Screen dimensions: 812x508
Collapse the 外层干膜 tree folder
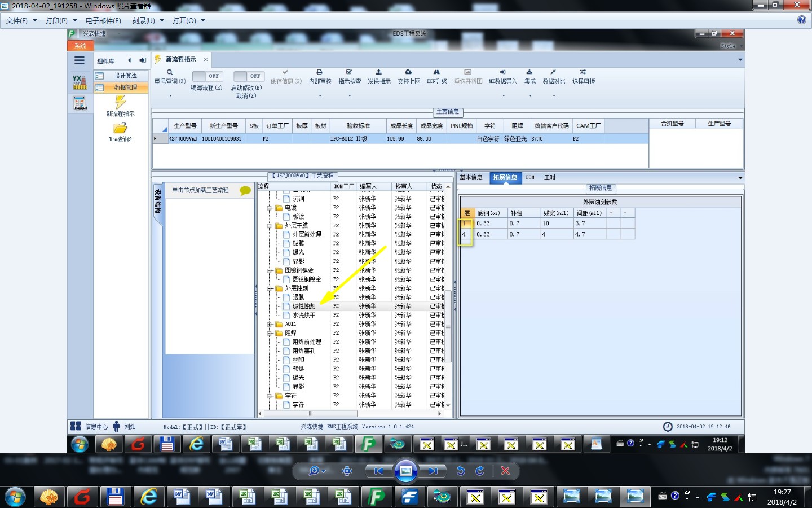[x=270, y=226]
